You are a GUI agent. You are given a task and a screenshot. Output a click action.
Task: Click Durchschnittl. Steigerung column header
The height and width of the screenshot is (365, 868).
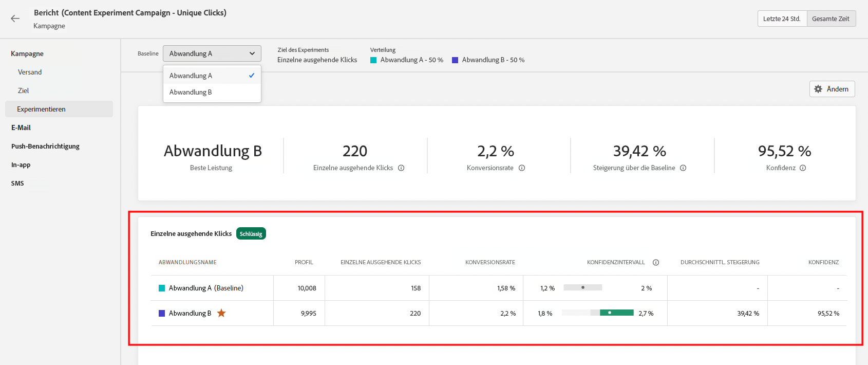click(720, 262)
